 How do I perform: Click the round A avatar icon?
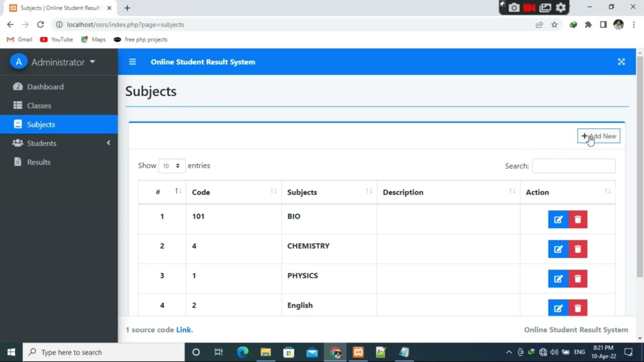pos(19,62)
